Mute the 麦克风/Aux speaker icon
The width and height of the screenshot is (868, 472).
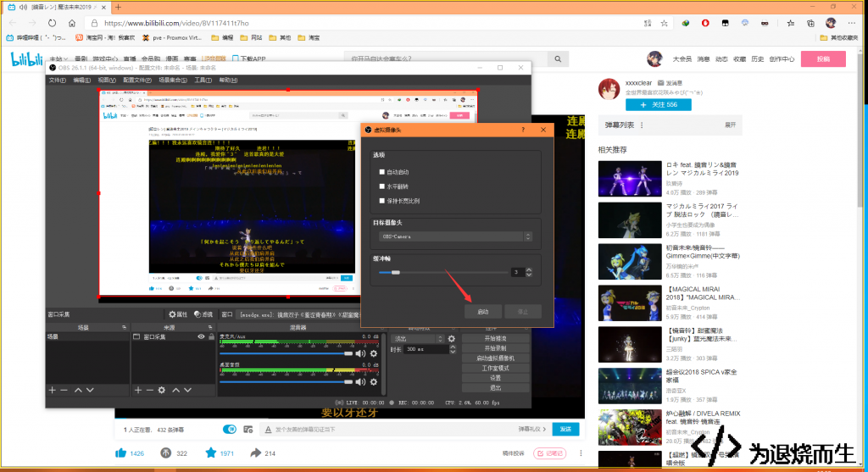[360, 353]
